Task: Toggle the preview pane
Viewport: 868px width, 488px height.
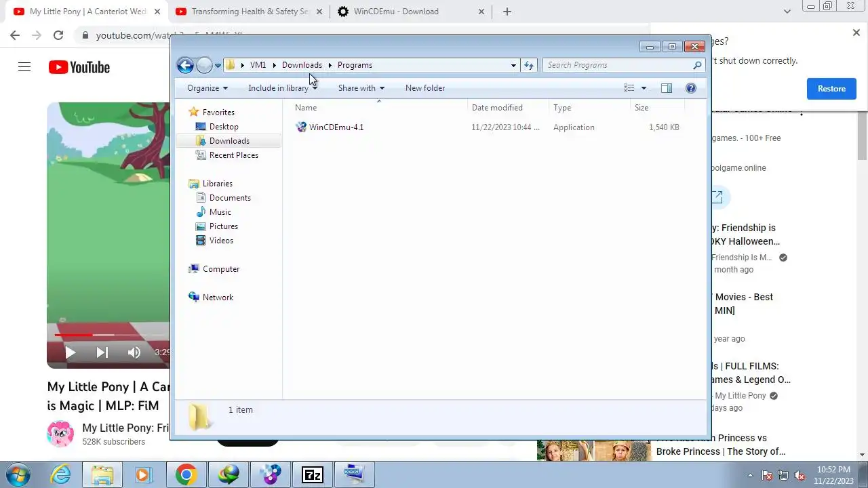Action: click(667, 88)
